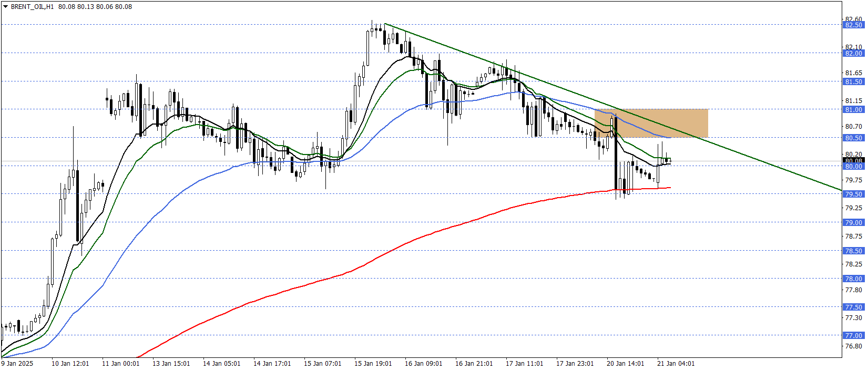Click the 9 Jan 2025 date label

17,363
